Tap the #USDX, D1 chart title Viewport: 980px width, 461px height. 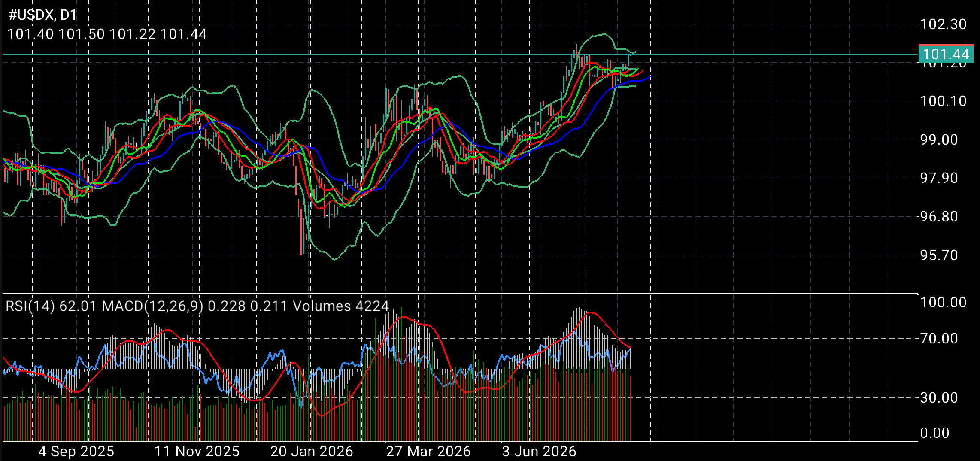(42, 15)
